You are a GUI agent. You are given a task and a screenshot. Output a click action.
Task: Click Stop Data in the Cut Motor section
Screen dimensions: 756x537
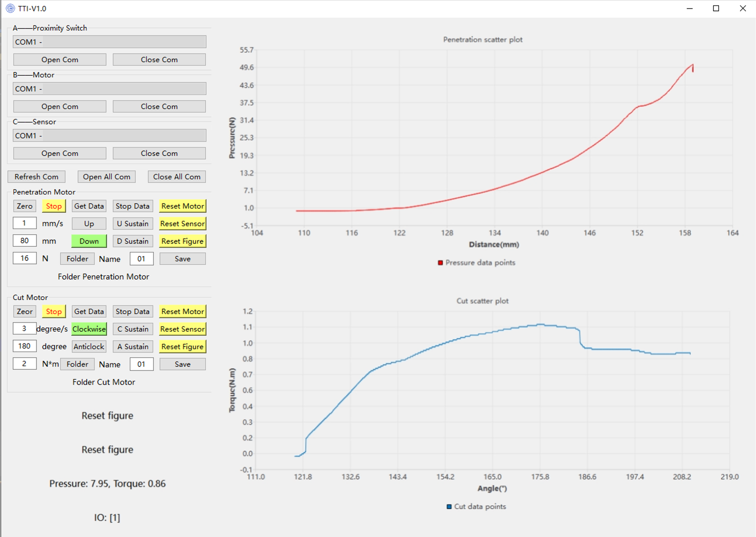[132, 311]
